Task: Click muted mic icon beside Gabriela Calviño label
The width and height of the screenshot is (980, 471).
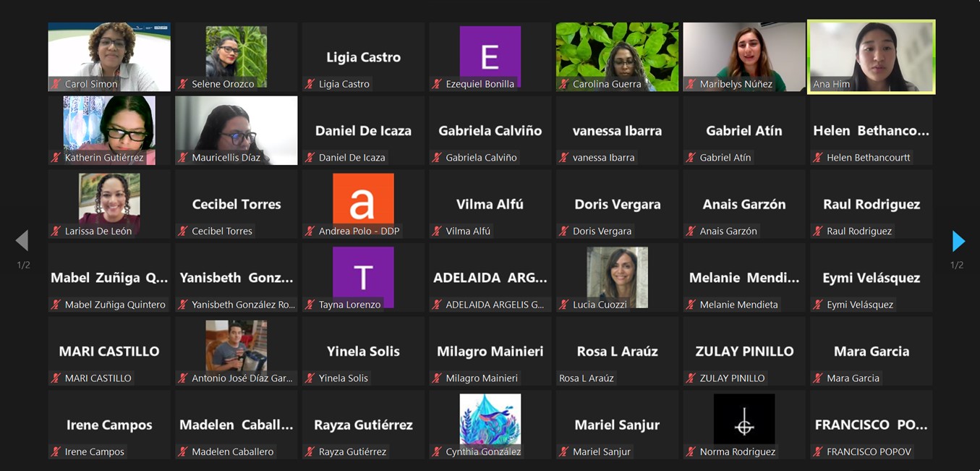Action: [437, 157]
